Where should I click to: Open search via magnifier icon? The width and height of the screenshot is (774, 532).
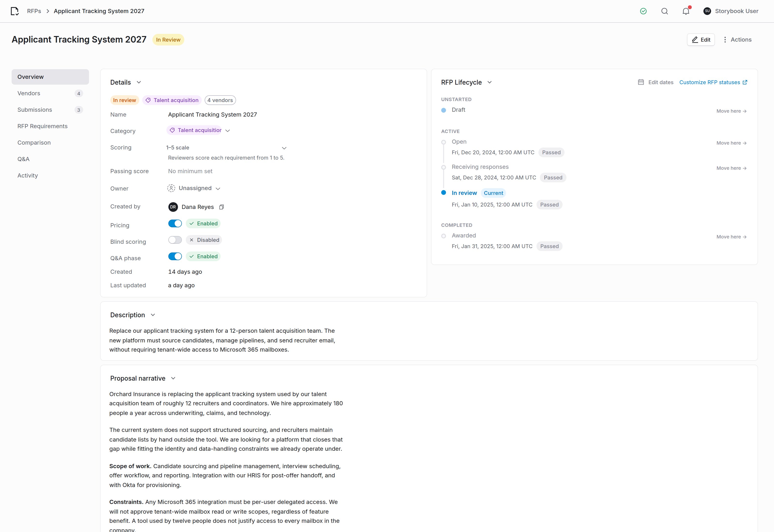665,11
